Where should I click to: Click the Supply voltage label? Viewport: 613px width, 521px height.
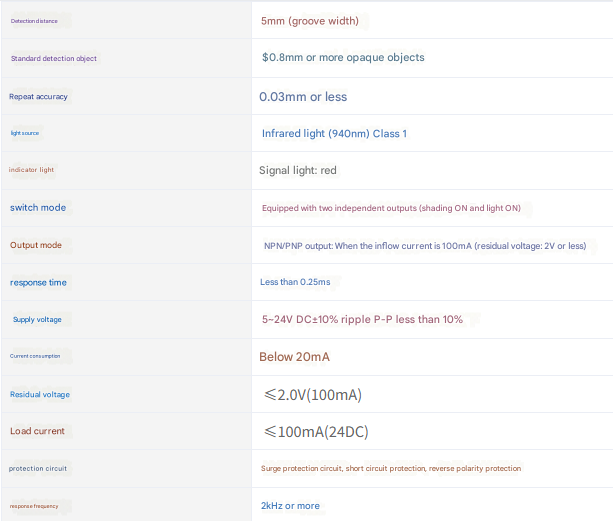[37, 320]
